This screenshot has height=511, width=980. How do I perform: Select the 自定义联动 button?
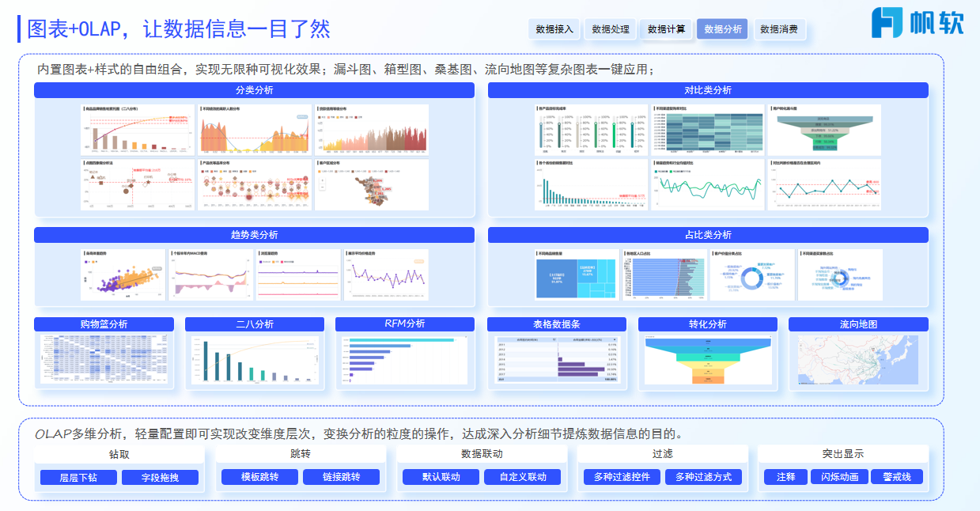pos(523,477)
